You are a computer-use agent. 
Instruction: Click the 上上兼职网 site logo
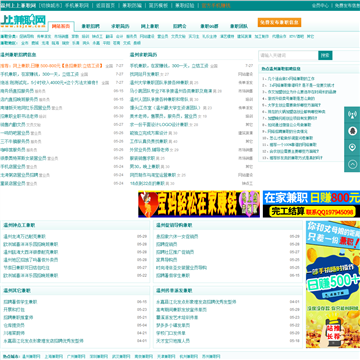click(23, 21)
